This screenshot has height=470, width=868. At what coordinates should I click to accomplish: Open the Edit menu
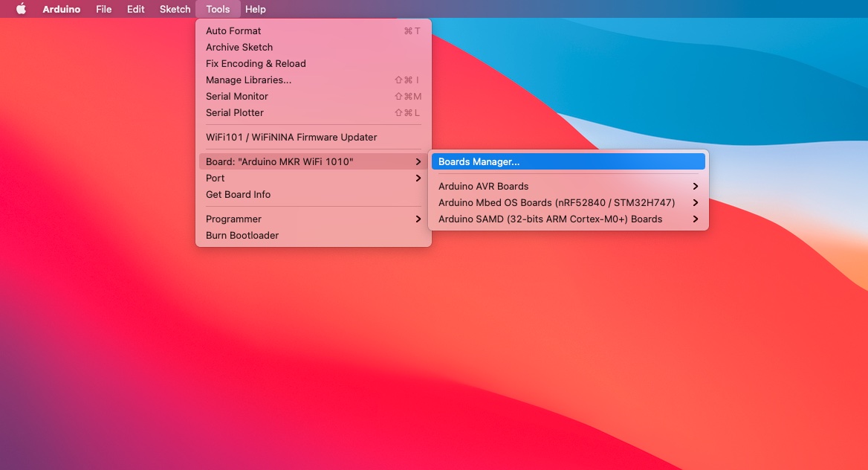[x=135, y=9]
